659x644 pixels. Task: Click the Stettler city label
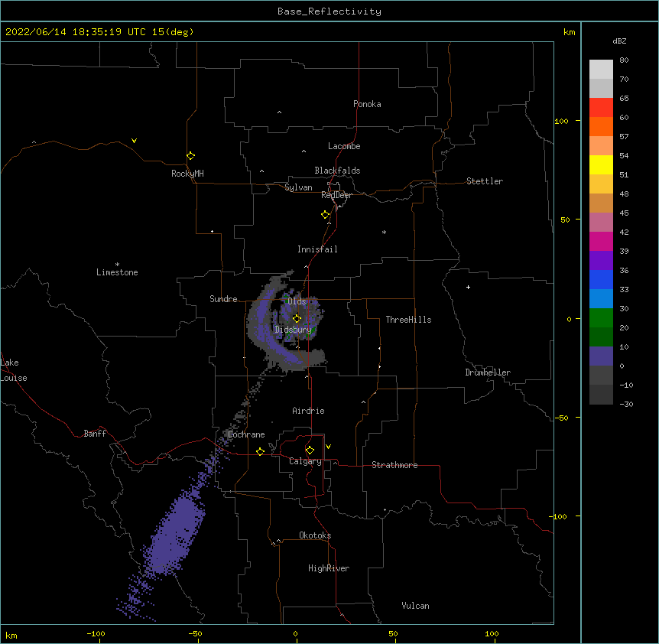485,181
